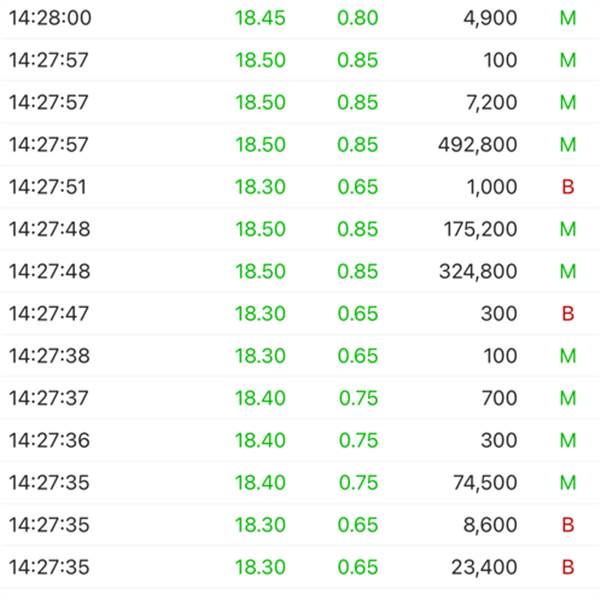Viewport: 600px width, 600px height.
Task: Click the red B on the 14:27:51 row
Action: 568,187
